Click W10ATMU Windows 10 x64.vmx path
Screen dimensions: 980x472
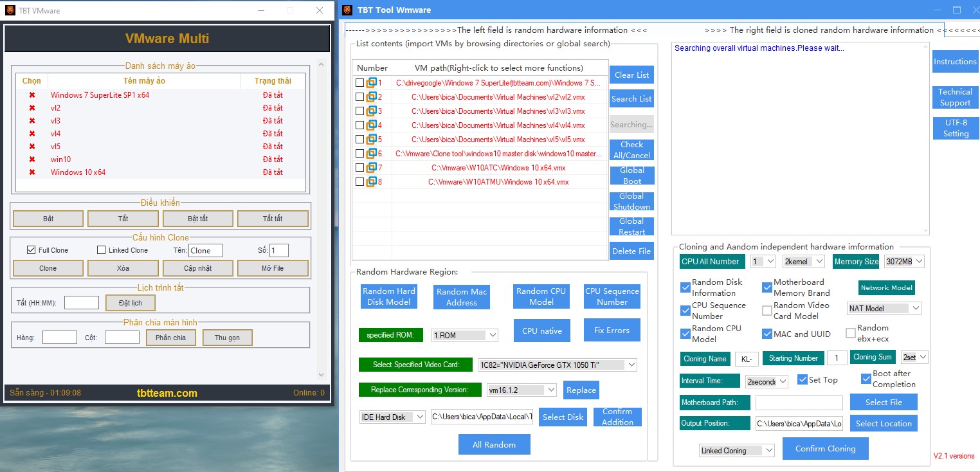[498, 182]
